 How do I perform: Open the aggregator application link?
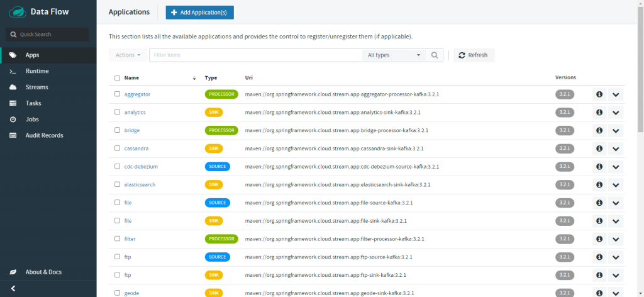(x=137, y=94)
